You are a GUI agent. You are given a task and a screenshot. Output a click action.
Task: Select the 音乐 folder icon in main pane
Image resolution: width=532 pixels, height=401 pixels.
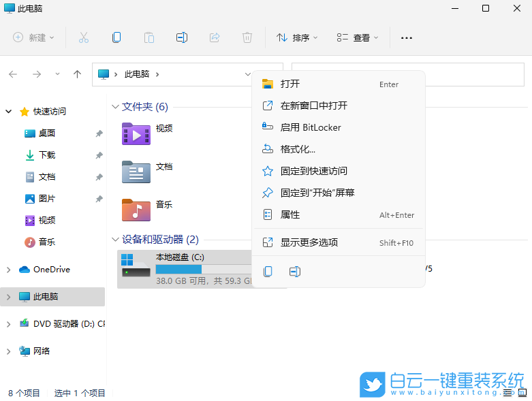136,210
